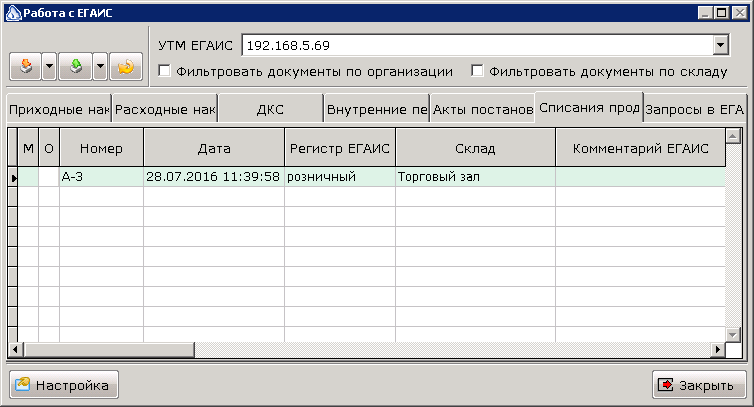Open dropdown arrow next to green-arrow icon
This screenshot has height=407, width=754.
pos(100,66)
